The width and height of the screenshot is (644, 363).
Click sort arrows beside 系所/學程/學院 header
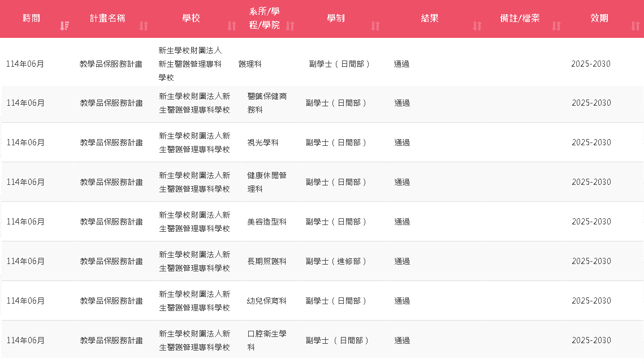tap(290, 26)
